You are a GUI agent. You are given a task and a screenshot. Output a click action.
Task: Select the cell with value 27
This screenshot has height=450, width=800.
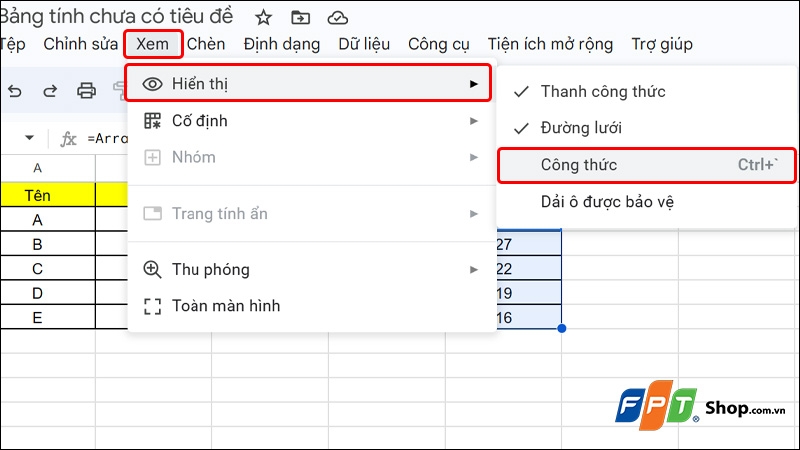[x=529, y=244]
